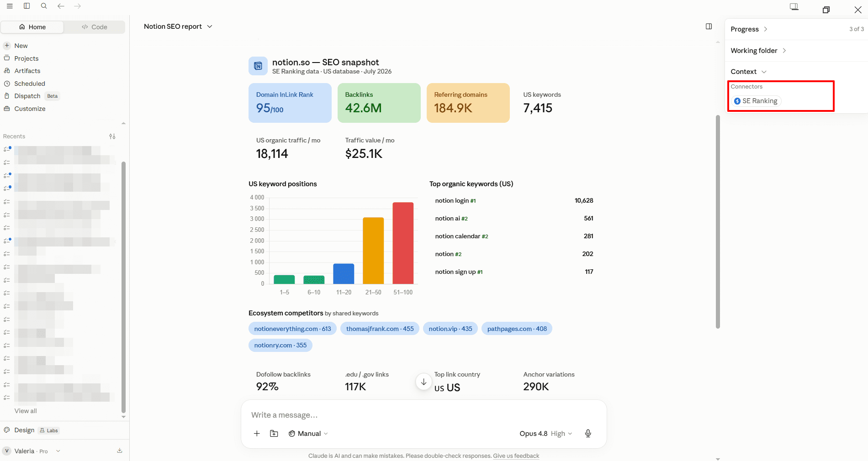The width and height of the screenshot is (868, 461).
Task: Click the Recents filter settings icon
Action: 112,136
